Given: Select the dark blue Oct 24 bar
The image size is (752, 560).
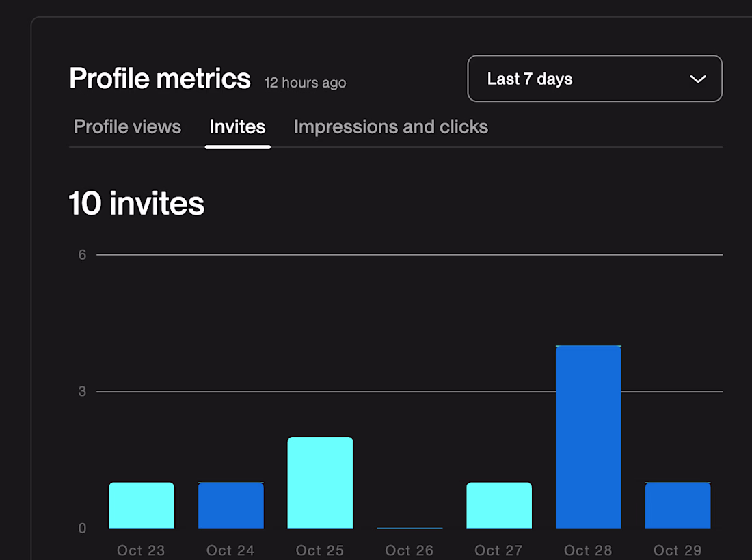Looking at the screenshot, I should (230, 505).
